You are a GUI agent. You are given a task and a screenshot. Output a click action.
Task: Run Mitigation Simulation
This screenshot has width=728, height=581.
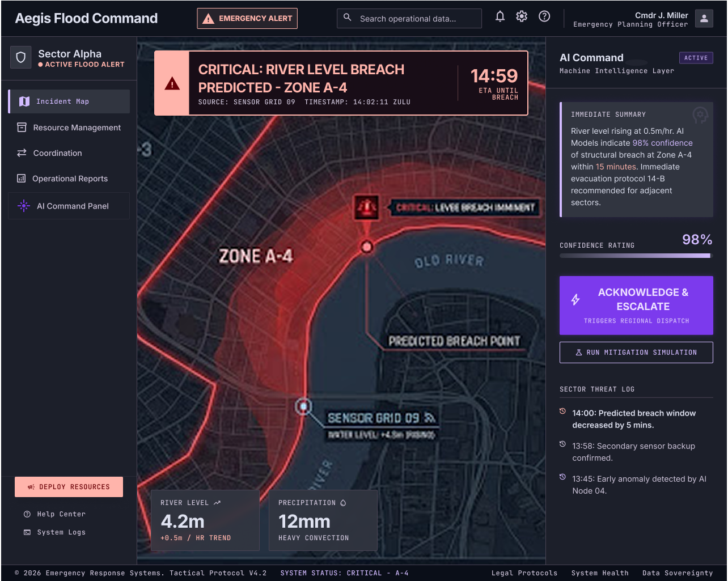pos(636,353)
